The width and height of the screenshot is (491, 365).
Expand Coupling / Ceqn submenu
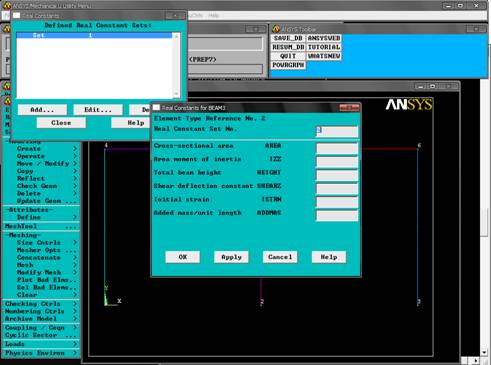(x=42, y=328)
